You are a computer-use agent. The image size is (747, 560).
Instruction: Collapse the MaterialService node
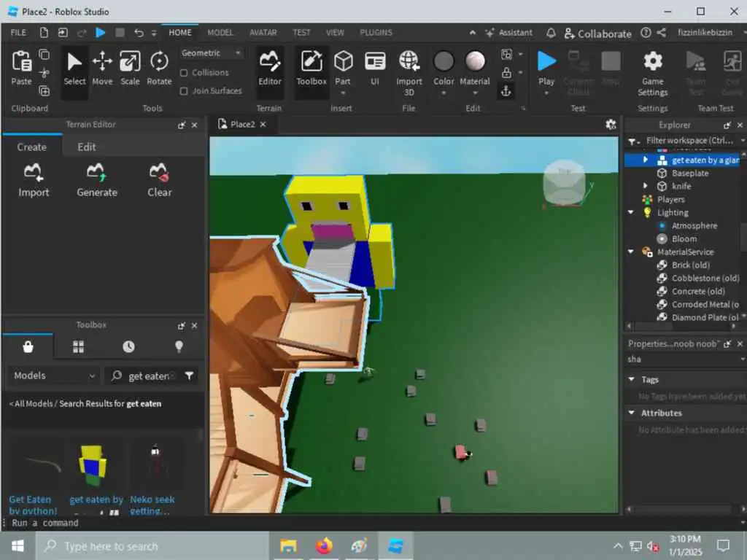click(x=631, y=252)
